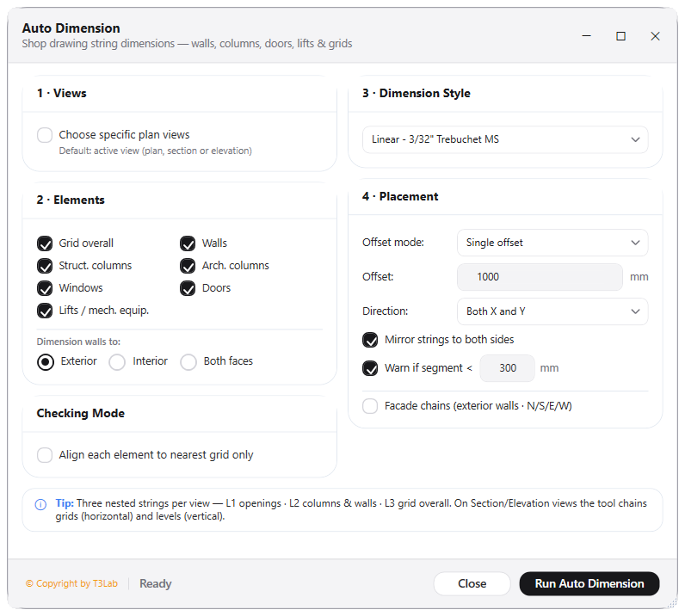Enable Facade chains checkbox
This screenshot has height=616, width=685.
[x=370, y=406]
